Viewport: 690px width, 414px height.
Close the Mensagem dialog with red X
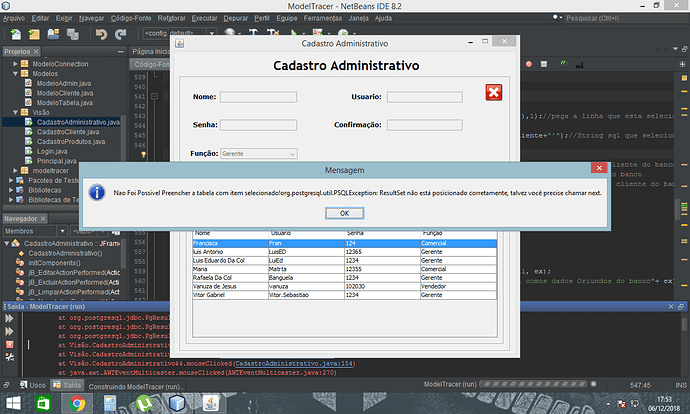point(599,168)
